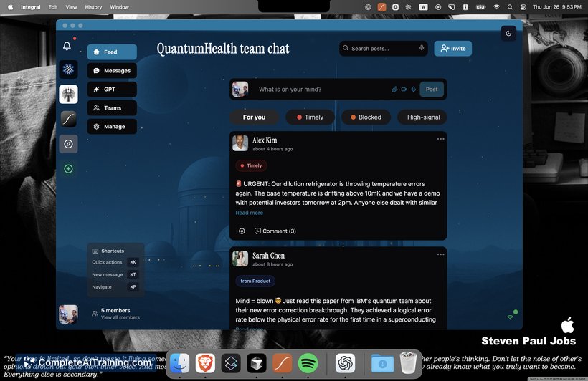Open Control Center in menu bar
This screenshot has height=381, width=588.
click(x=523, y=6)
